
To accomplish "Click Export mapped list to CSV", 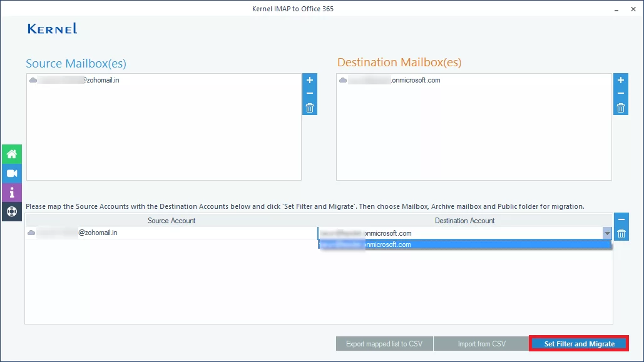I will pos(384,343).
